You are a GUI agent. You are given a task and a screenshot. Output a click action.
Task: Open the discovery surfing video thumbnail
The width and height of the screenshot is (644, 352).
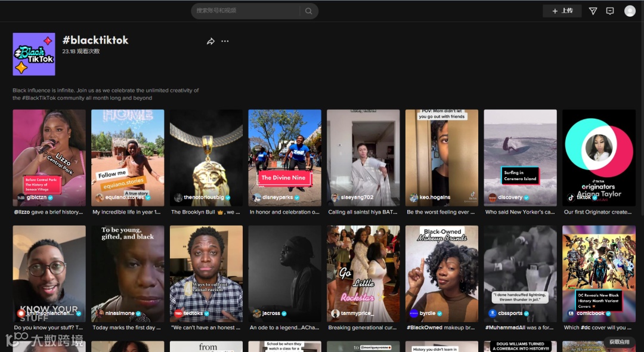[x=521, y=158]
